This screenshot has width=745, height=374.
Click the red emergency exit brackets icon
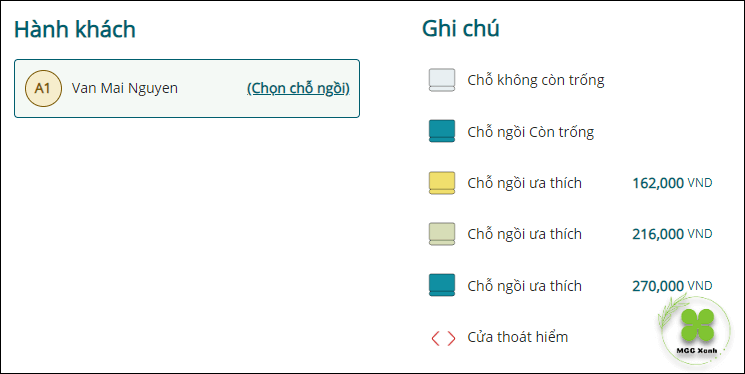click(443, 338)
